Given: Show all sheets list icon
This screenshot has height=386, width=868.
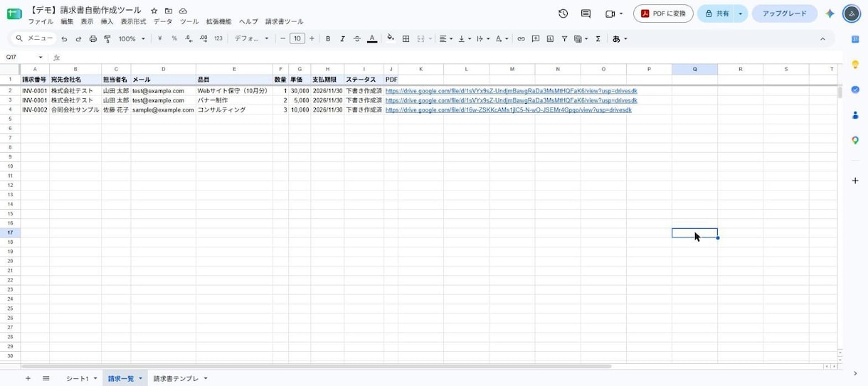Looking at the screenshot, I should [x=46, y=378].
